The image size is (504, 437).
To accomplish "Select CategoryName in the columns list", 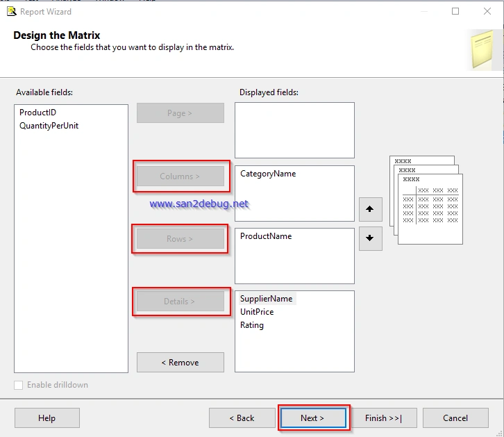I will pos(268,174).
